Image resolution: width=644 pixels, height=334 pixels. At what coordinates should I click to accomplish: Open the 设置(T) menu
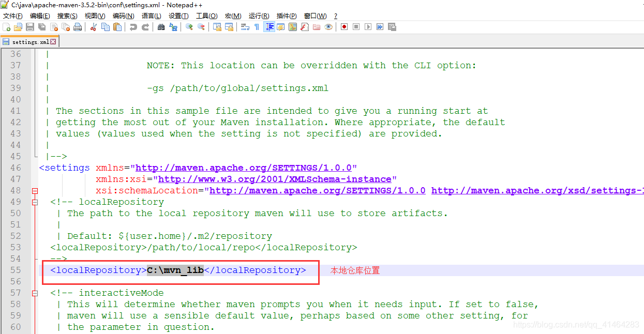tap(178, 16)
